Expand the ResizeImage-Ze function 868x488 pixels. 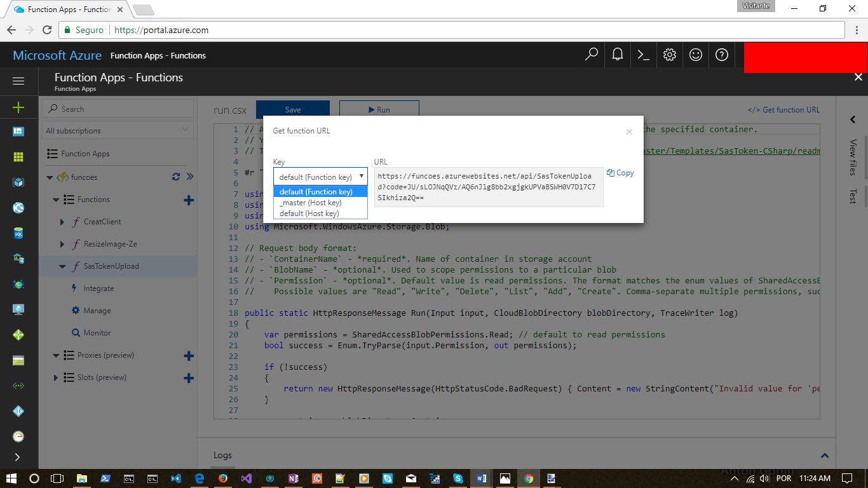(x=62, y=244)
